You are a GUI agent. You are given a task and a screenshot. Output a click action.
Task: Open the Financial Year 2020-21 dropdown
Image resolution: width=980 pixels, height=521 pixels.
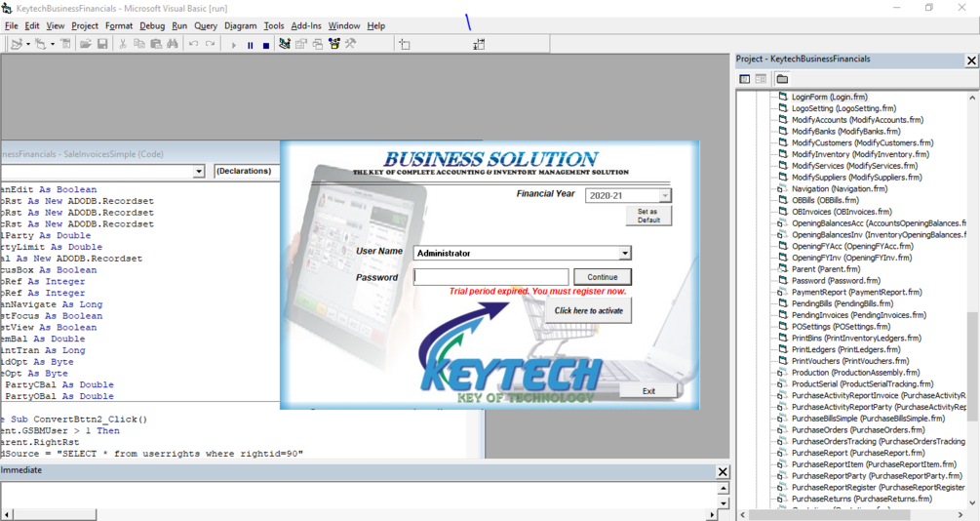(x=664, y=196)
